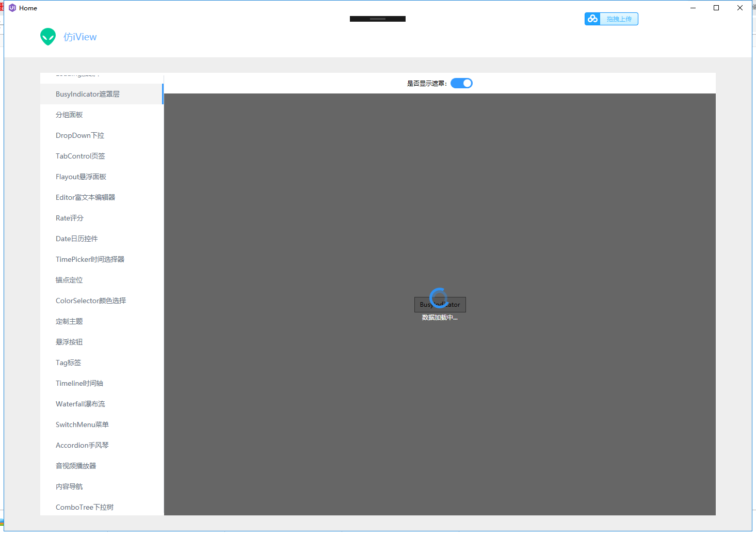
Task: Open the 分组面板 menu item
Action: click(102, 115)
